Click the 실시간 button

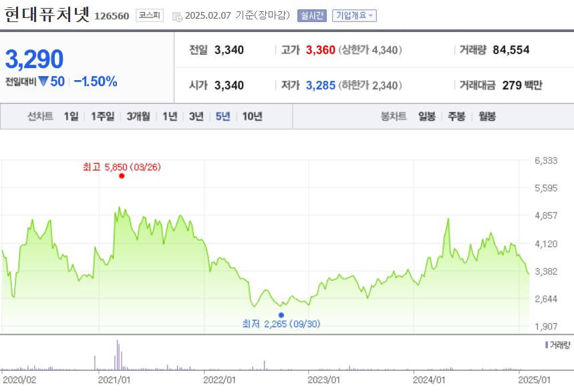(311, 15)
